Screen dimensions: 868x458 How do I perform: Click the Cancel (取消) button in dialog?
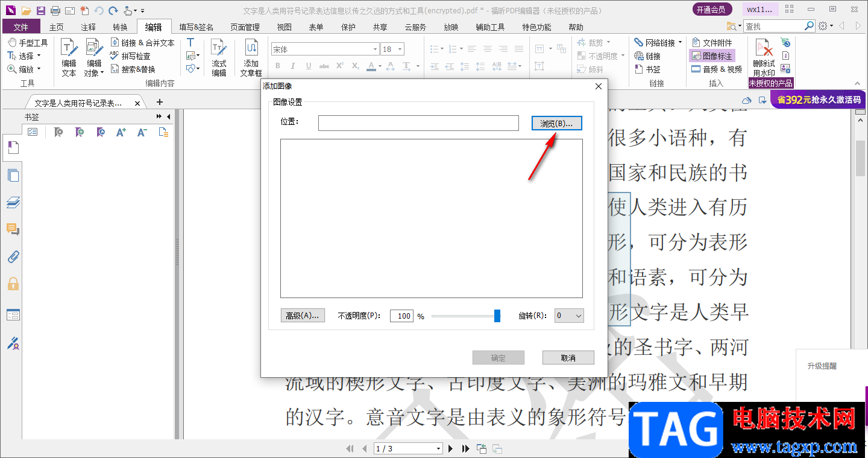coord(568,358)
